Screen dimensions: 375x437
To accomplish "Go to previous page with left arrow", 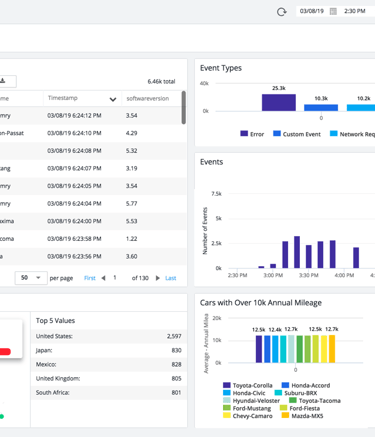I will point(103,278).
